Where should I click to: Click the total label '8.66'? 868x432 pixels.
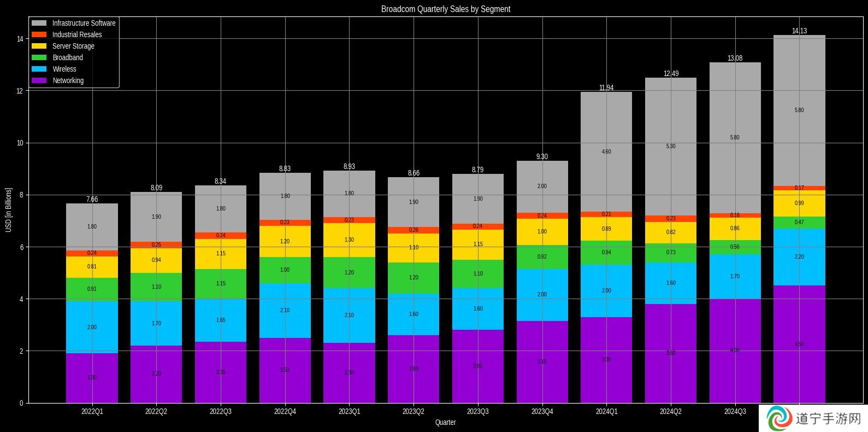click(414, 173)
